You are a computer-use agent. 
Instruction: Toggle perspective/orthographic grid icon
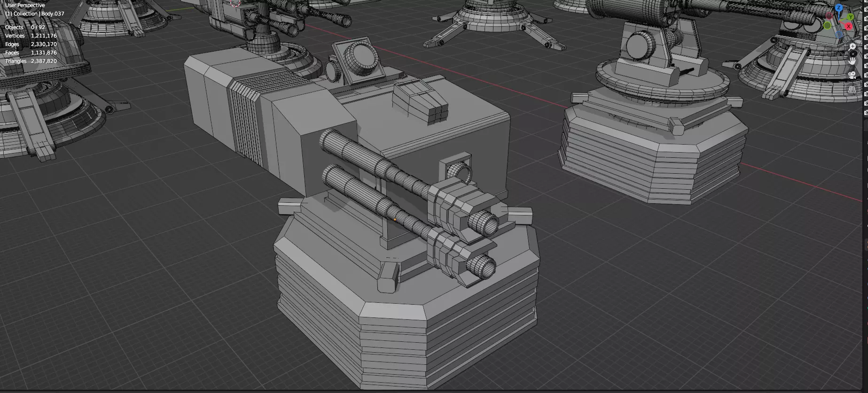[852, 89]
